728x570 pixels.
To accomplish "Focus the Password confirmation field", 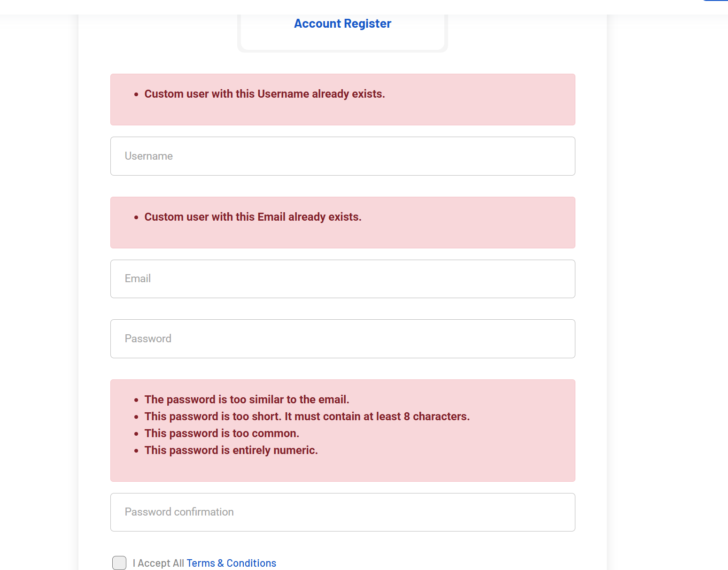I will (342, 512).
